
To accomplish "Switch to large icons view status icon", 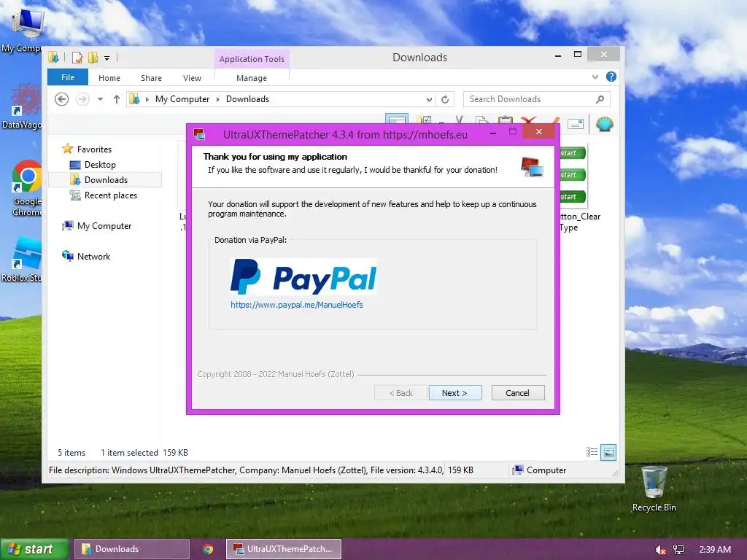I will (608, 452).
